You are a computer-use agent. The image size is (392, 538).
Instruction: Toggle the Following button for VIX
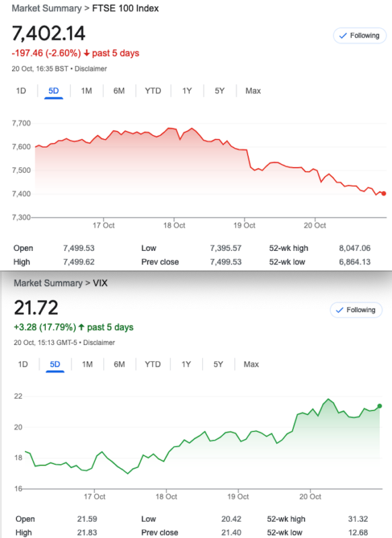pyautogui.click(x=356, y=310)
